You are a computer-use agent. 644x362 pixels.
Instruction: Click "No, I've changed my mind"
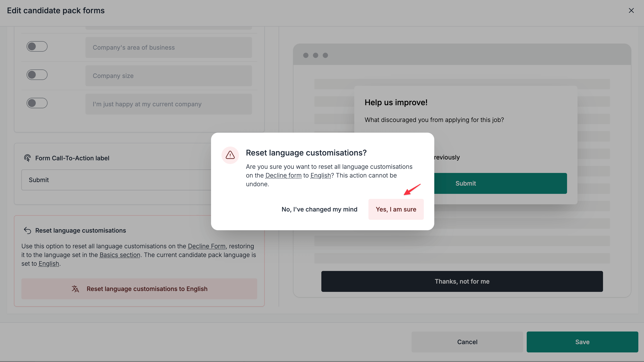pyautogui.click(x=319, y=209)
